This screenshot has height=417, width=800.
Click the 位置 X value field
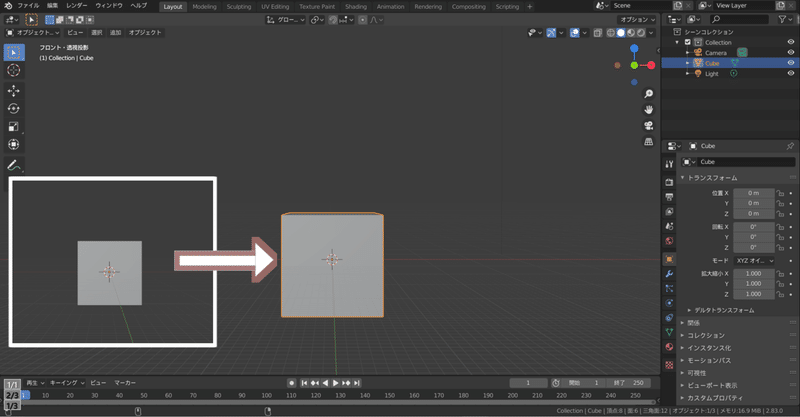[754, 193]
